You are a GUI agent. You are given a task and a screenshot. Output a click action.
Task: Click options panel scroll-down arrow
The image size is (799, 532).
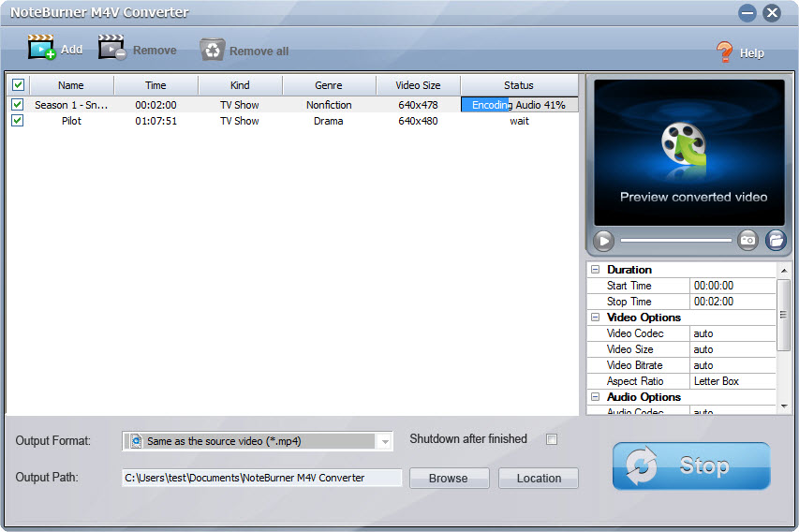coord(784,406)
